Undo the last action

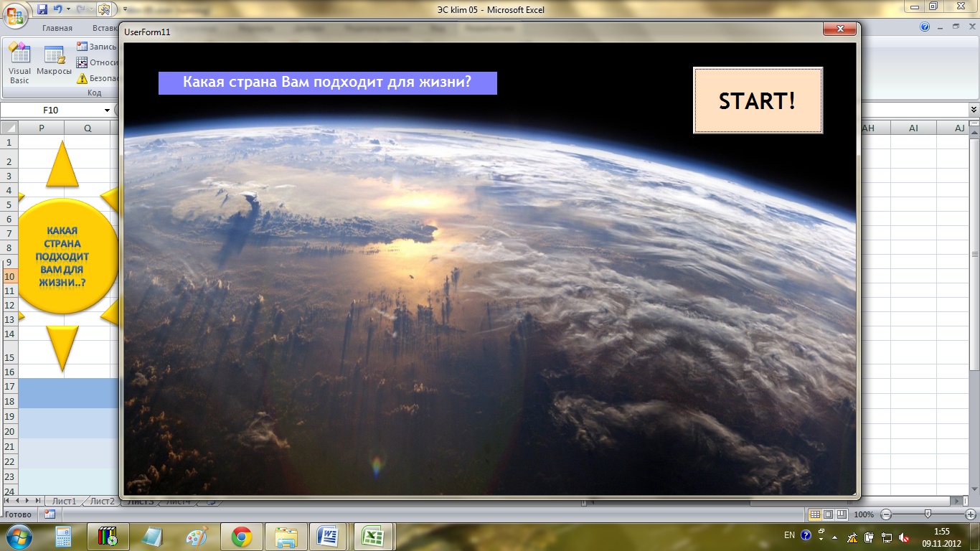pos(58,9)
